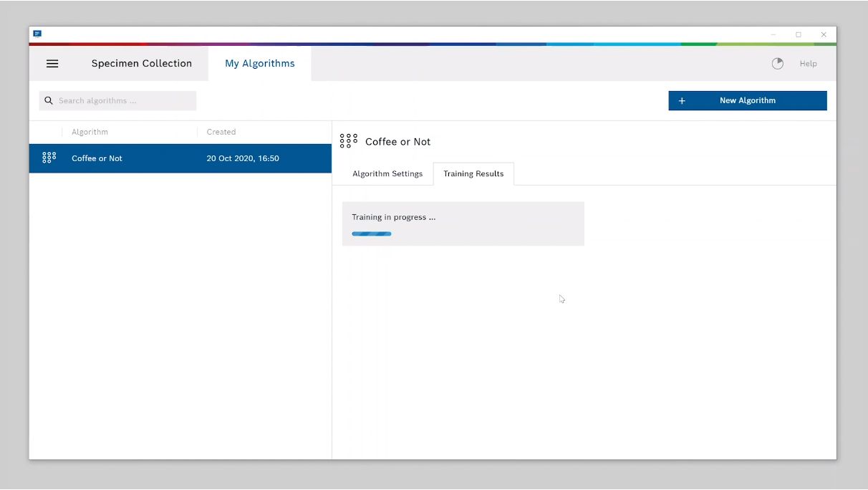Image resolution: width=868 pixels, height=490 pixels.
Task: Click the pie chart status icon
Action: tap(777, 64)
